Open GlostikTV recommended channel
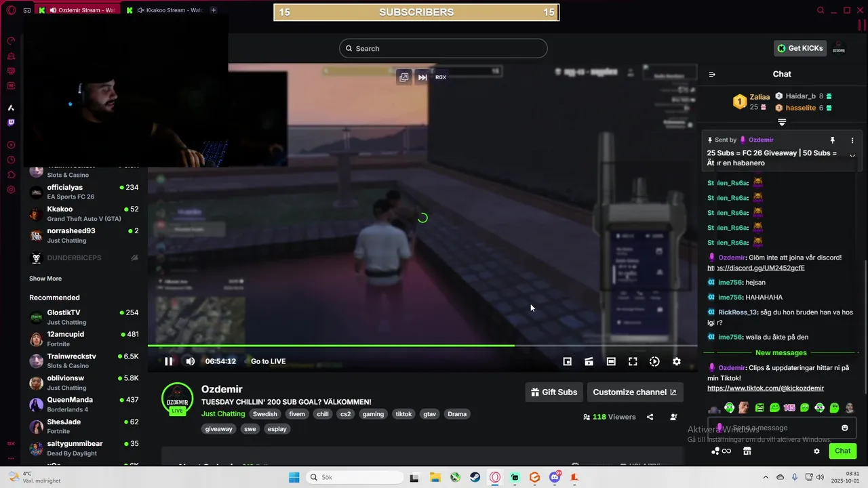Screen dimensions: 868x488 pos(84,317)
